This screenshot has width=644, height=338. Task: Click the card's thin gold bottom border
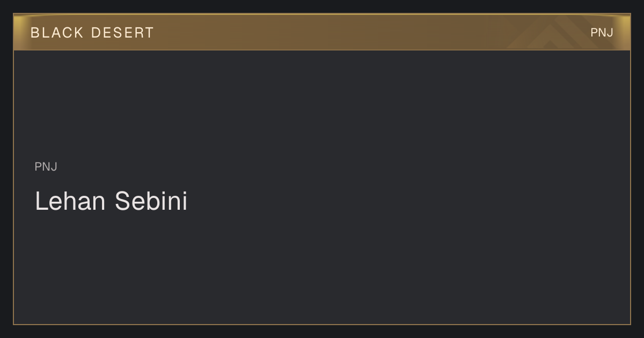(322, 325)
